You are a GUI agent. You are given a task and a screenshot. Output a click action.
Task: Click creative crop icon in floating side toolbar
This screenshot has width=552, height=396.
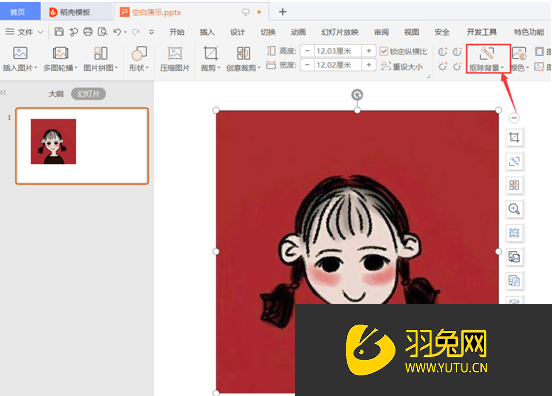[514, 185]
